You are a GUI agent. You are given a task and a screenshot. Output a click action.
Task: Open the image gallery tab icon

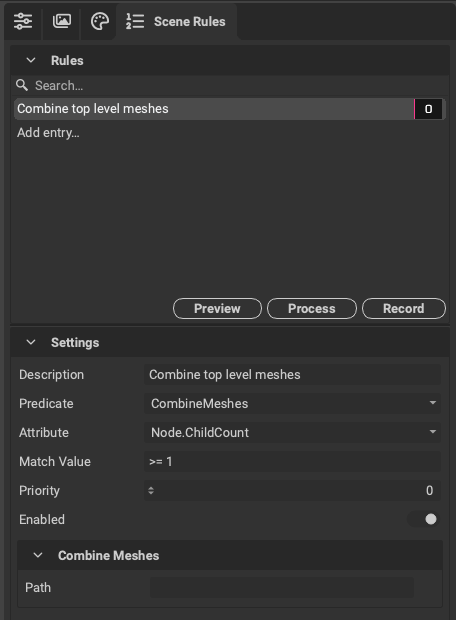pyautogui.click(x=62, y=21)
